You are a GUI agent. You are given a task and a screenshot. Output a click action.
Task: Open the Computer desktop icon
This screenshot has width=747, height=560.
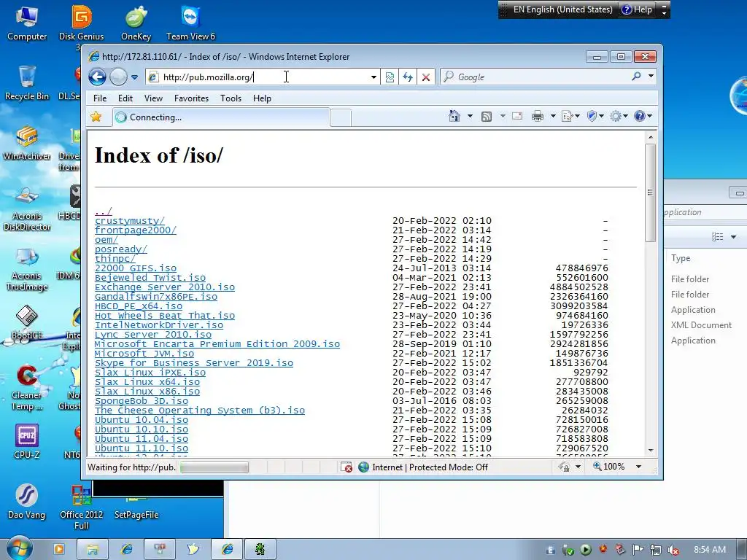point(27,23)
